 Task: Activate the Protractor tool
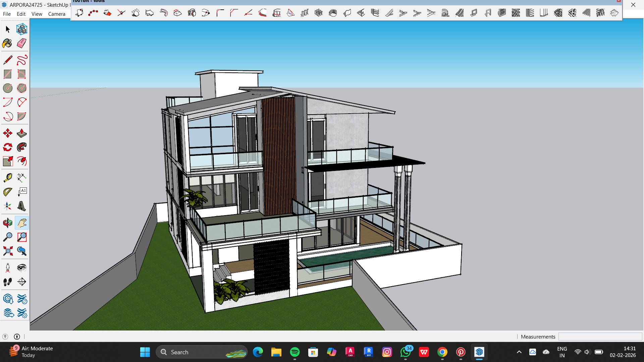click(x=8, y=192)
